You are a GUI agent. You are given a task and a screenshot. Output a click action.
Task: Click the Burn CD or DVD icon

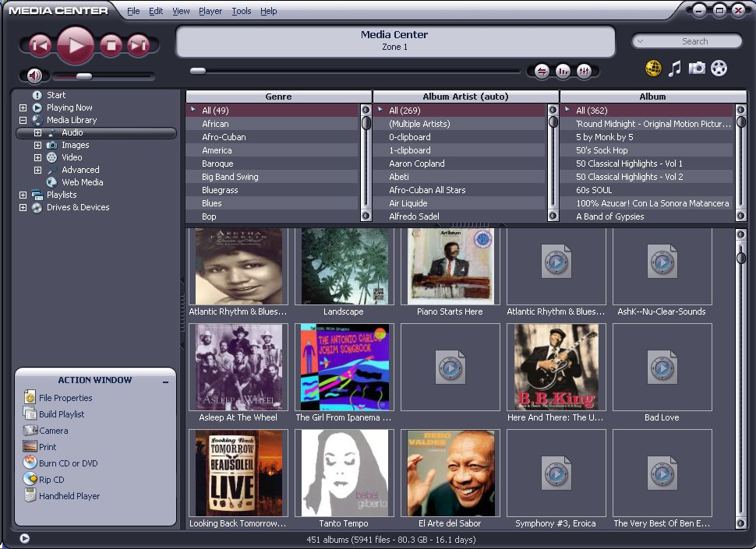[x=30, y=463]
